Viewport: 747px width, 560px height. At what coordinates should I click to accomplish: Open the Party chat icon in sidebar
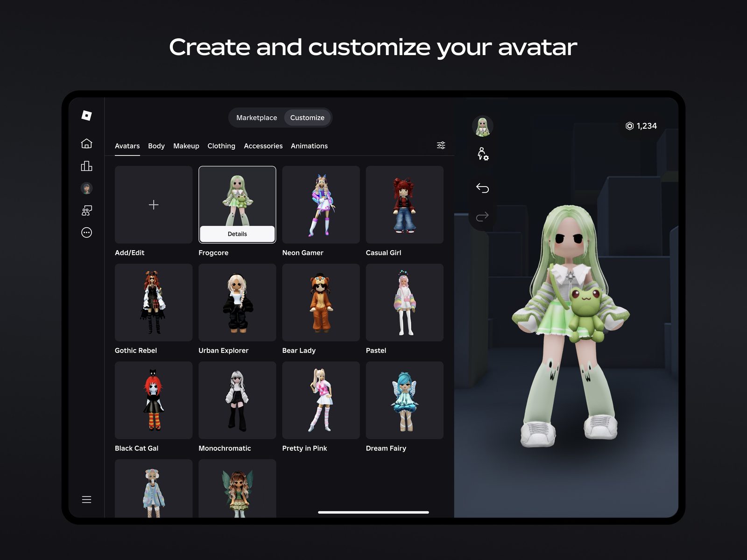pos(86,210)
